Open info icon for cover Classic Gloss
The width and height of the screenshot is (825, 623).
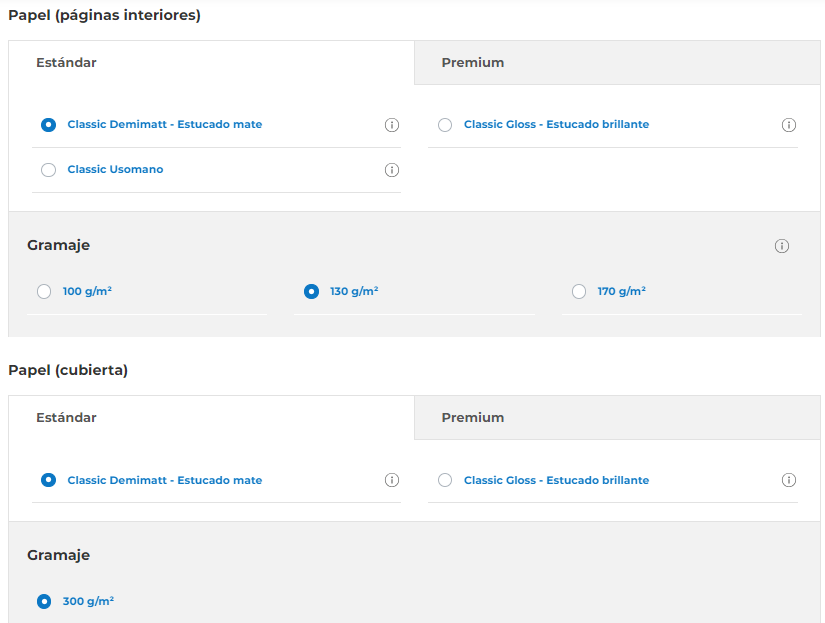coord(788,480)
